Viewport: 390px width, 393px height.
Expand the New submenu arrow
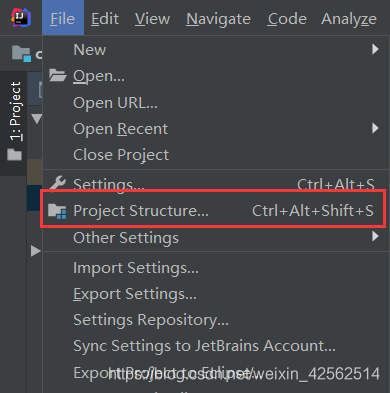pos(375,49)
